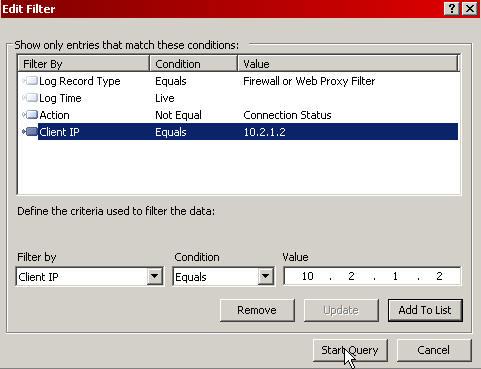This screenshot has width=481, height=369.
Task: Close the Edit Filter dialog
Action: pyautogui.click(x=470, y=9)
